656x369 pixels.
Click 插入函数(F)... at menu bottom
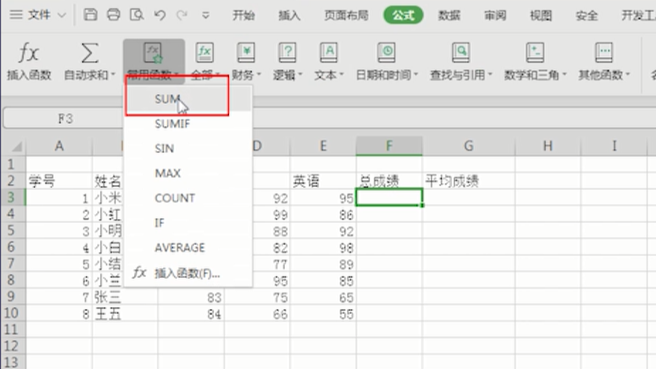pos(188,273)
